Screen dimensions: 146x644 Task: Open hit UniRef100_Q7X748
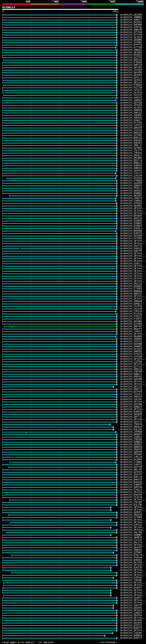[131, 32]
